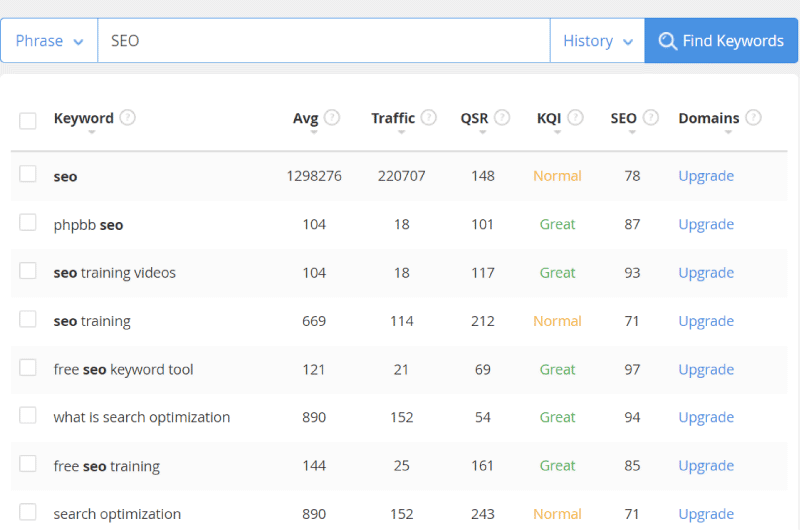Click the Find Keywords button
The image size is (800, 530).
721,41
